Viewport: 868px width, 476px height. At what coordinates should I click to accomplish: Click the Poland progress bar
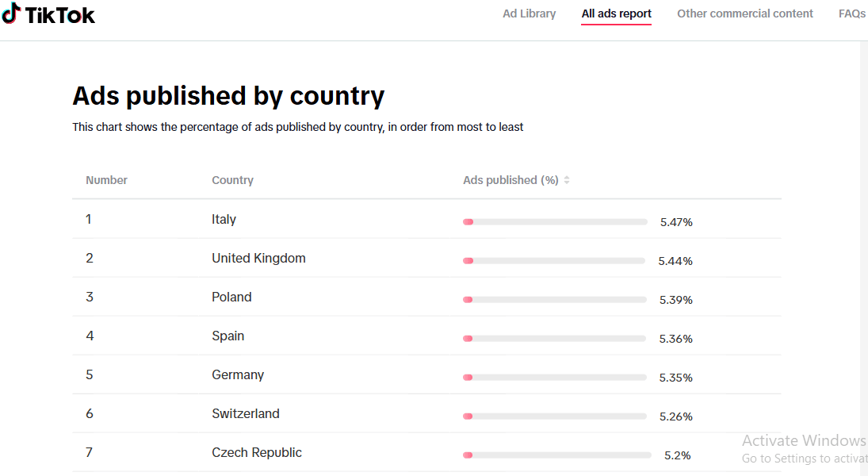[554, 300]
